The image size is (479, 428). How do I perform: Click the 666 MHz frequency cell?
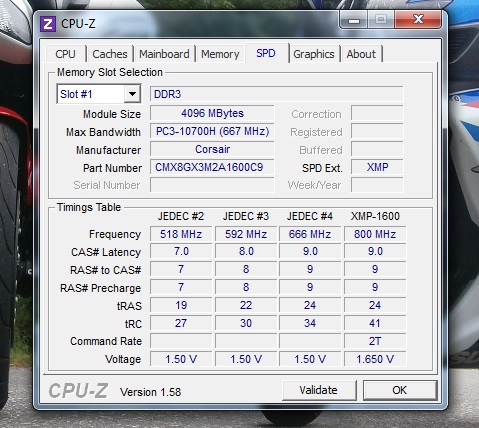(x=310, y=234)
